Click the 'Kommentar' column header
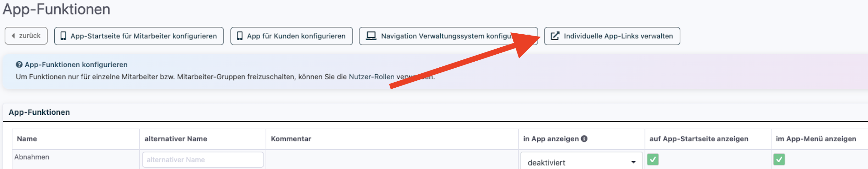Viewport: 868px width, 169px height. point(291,139)
